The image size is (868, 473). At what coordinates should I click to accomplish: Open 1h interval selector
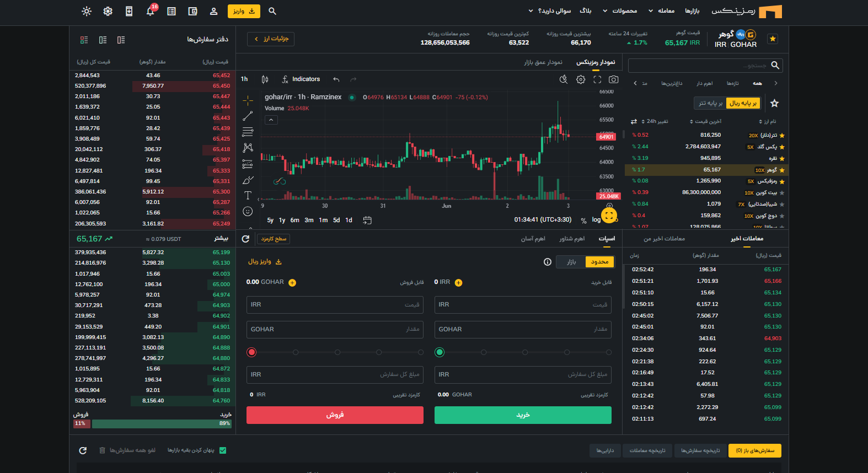click(244, 79)
